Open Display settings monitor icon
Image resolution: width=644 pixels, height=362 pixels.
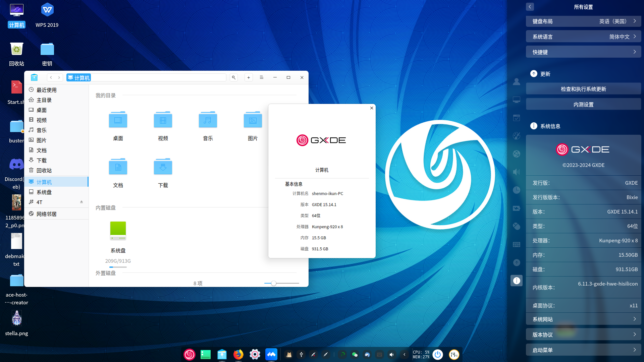tap(517, 100)
